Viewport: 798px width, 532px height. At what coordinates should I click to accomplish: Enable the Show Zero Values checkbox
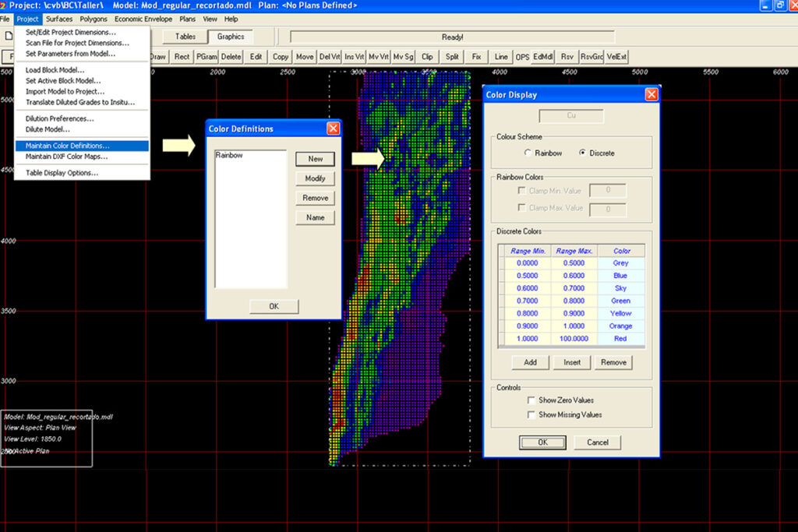[531, 400]
